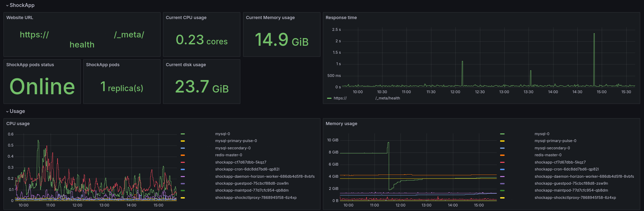Click the Website URL health link text
This screenshot has height=211, width=644.
[82, 45]
